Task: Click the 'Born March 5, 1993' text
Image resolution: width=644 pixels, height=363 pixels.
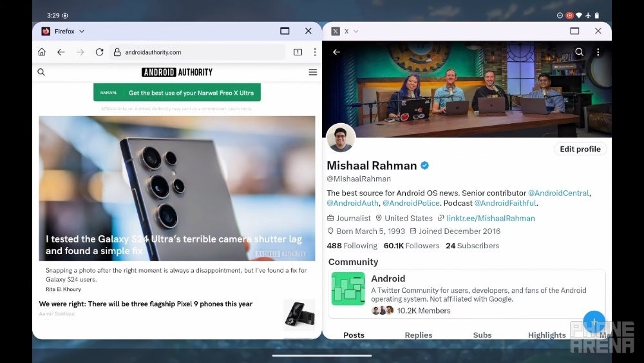Action: click(x=371, y=231)
